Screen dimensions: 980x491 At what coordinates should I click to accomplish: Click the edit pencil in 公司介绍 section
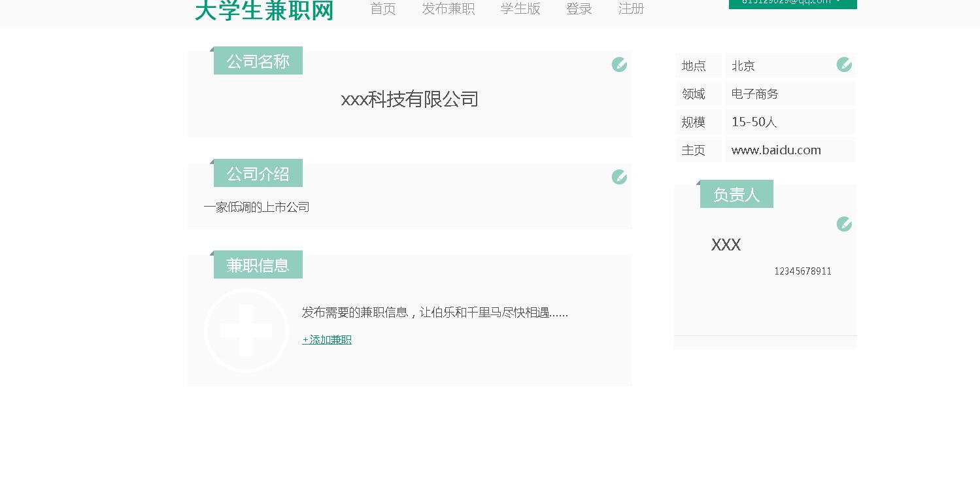[619, 177]
